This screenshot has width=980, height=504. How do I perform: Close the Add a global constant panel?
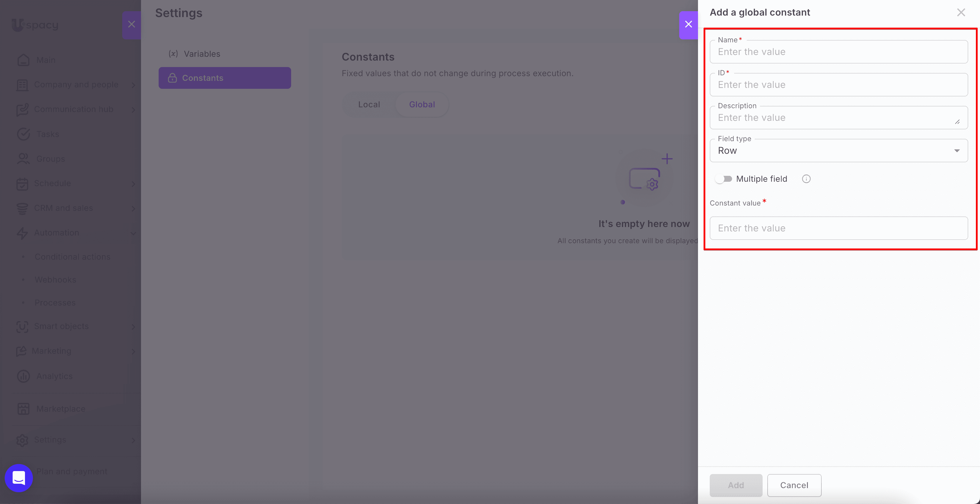[x=961, y=13]
